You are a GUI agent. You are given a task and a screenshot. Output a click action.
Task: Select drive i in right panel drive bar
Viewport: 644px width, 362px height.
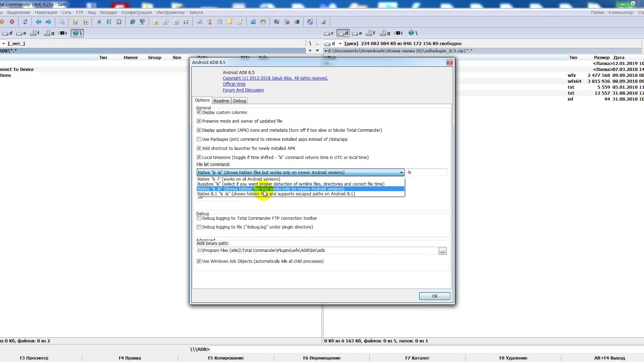pos(398,33)
